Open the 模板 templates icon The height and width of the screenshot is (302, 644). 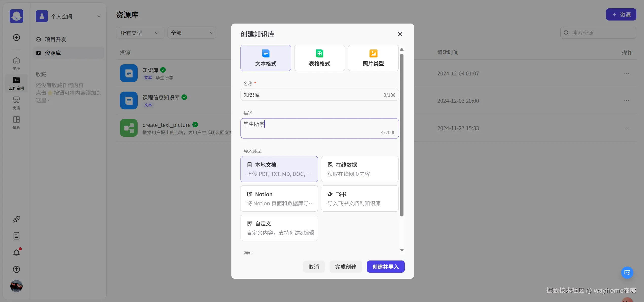click(x=16, y=122)
